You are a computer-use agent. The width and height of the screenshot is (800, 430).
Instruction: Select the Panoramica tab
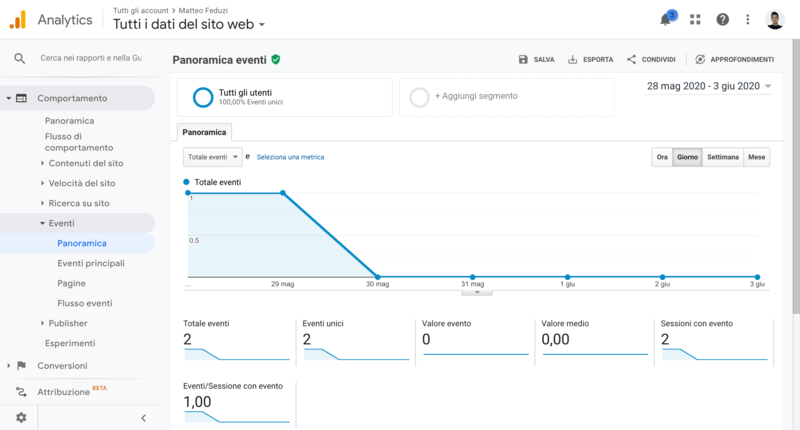[205, 132]
